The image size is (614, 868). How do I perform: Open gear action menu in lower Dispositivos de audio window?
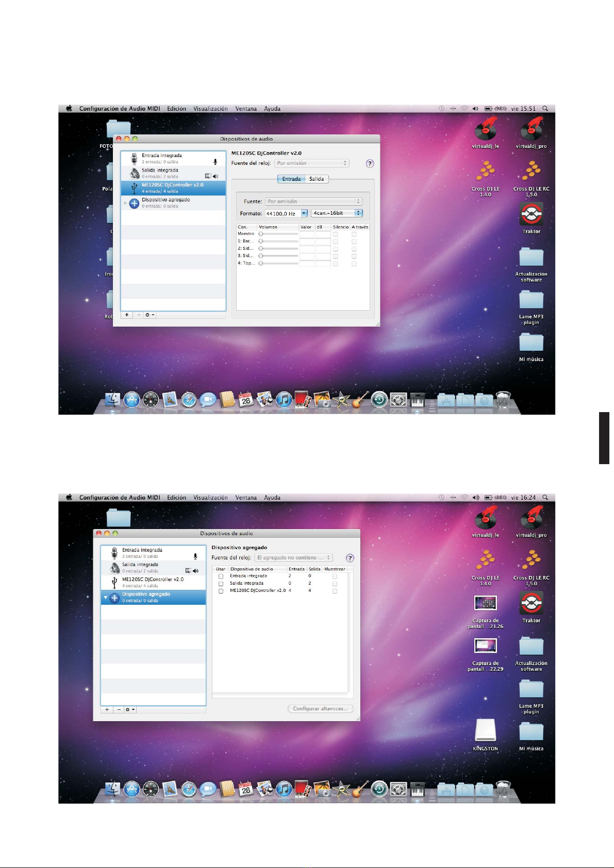[x=130, y=709]
